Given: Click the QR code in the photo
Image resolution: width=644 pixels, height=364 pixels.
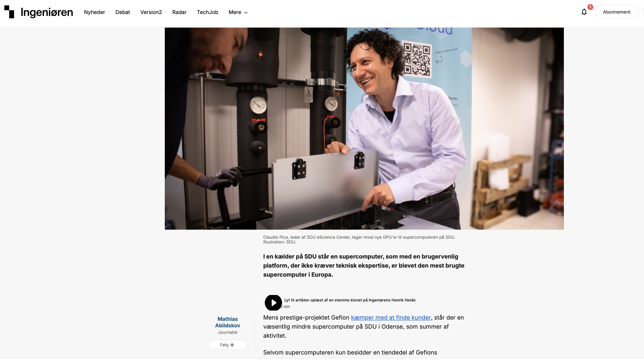Looking at the screenshot, I should (417, 59).
